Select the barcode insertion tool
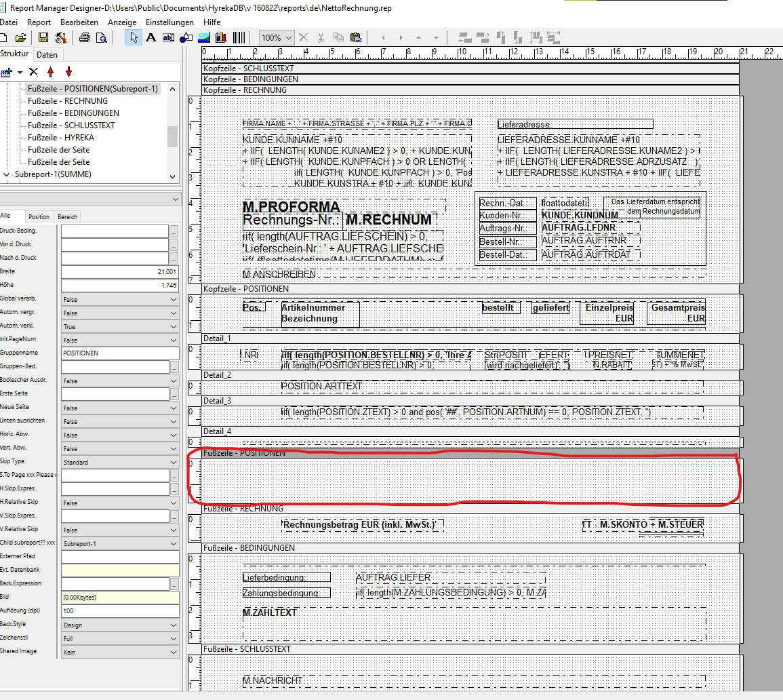The width and height of the screenshot is (783, 700). (239, 37)
